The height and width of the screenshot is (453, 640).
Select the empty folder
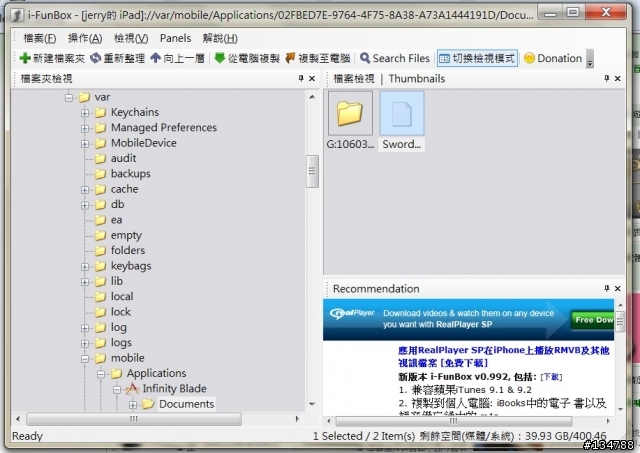tap(126, 235)
